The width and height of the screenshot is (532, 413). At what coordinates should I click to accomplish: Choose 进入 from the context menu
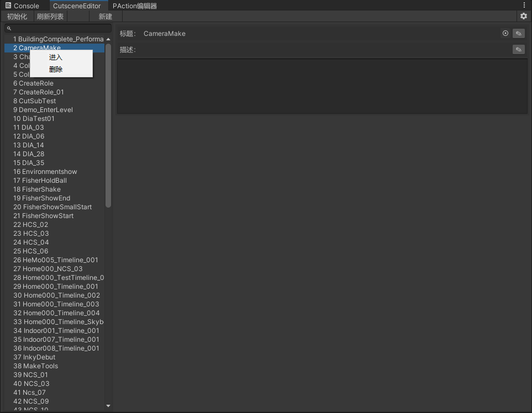point(56,57)
